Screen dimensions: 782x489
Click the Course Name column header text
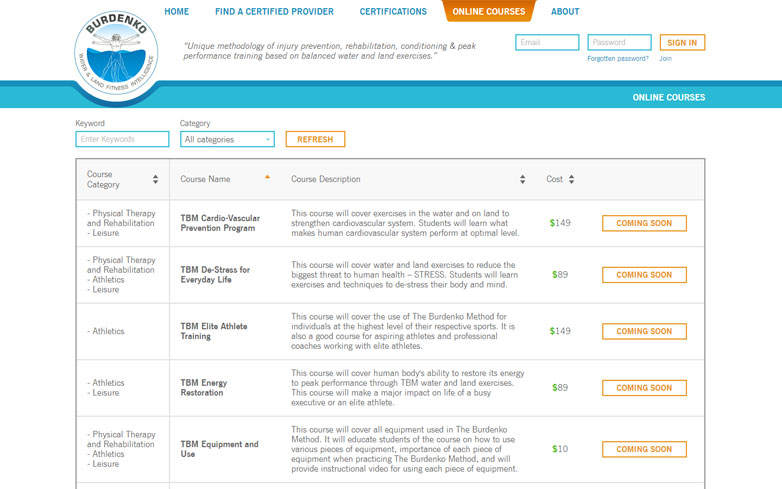coord(205,179)
